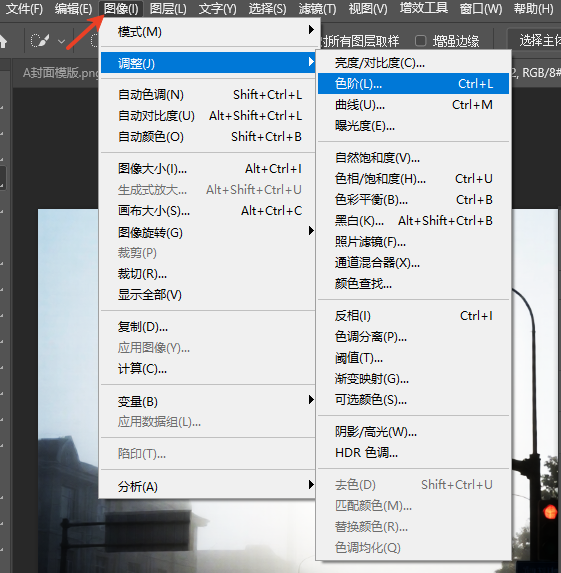Open the 图层(L) menu
561x573 pixels.
(x=168, y=8)
